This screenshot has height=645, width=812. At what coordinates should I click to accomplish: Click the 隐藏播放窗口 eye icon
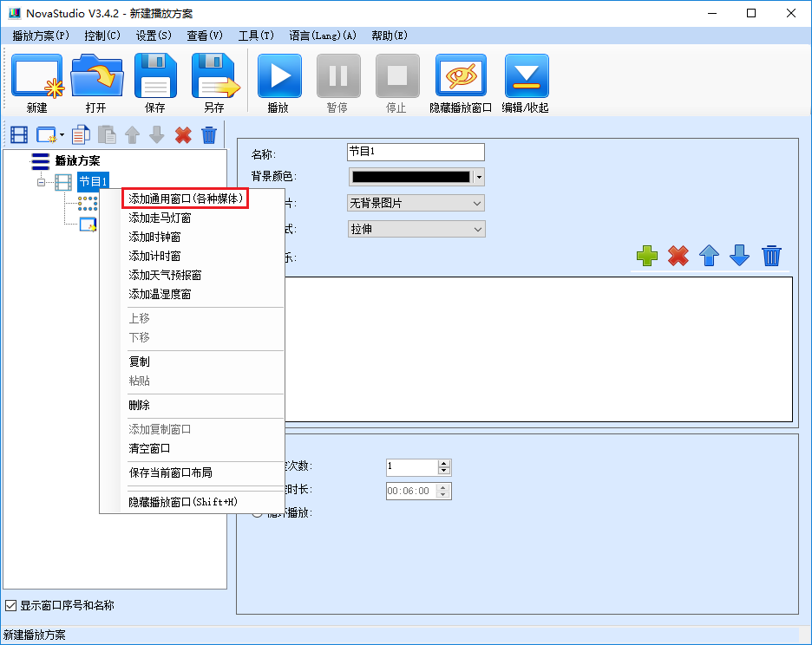[x=461, y=76]
